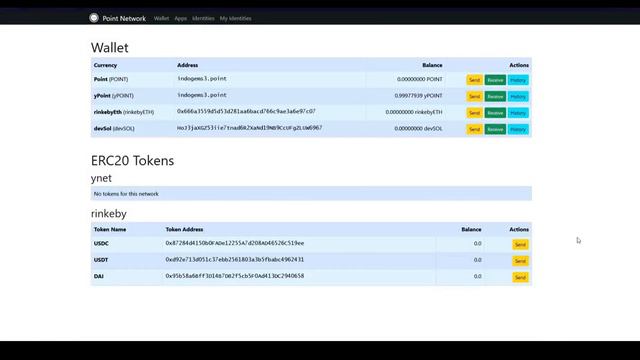Open the Identities menu item

[203, 18]
